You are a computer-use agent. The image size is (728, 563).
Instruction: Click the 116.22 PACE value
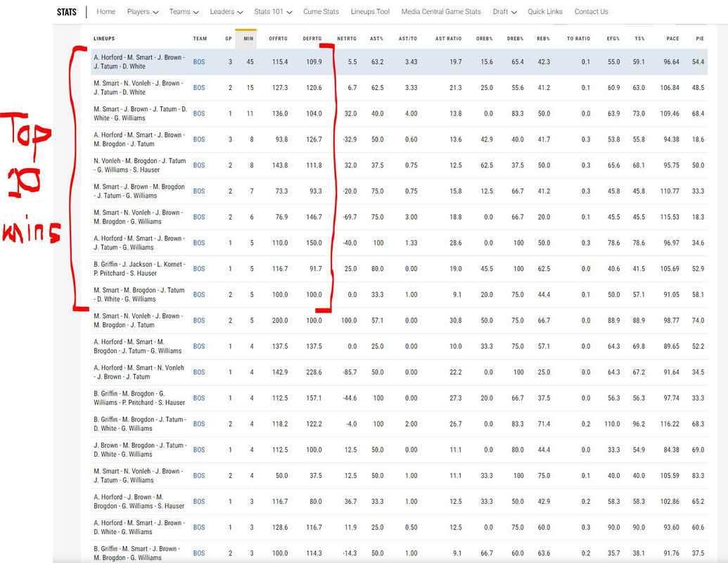pos(670,424)
